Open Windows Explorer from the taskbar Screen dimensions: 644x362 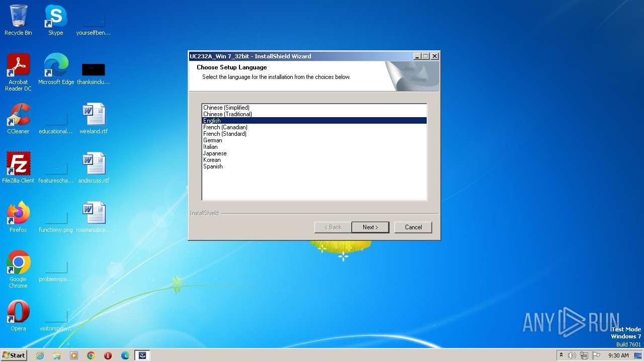(57, 355)
